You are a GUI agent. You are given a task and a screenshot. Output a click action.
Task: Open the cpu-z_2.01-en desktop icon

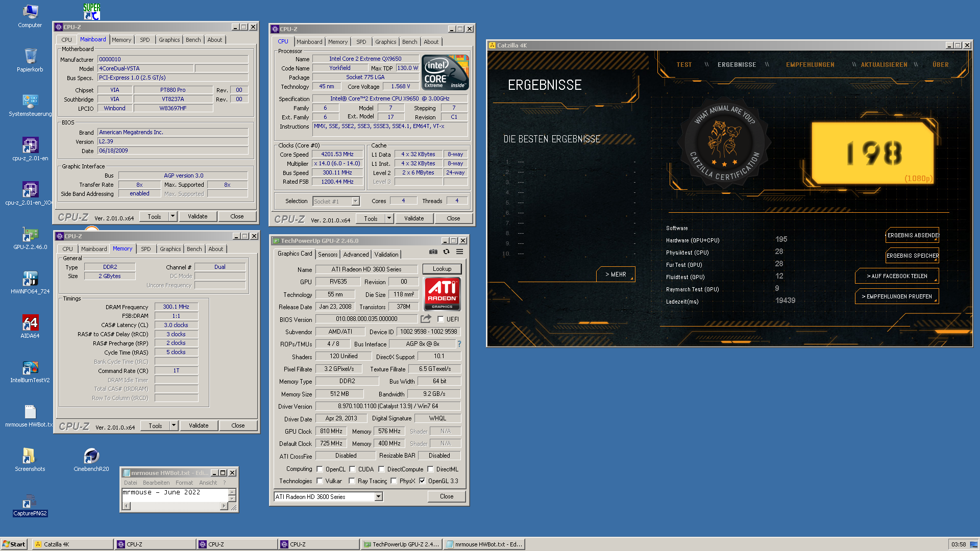(x=30, y=148)
